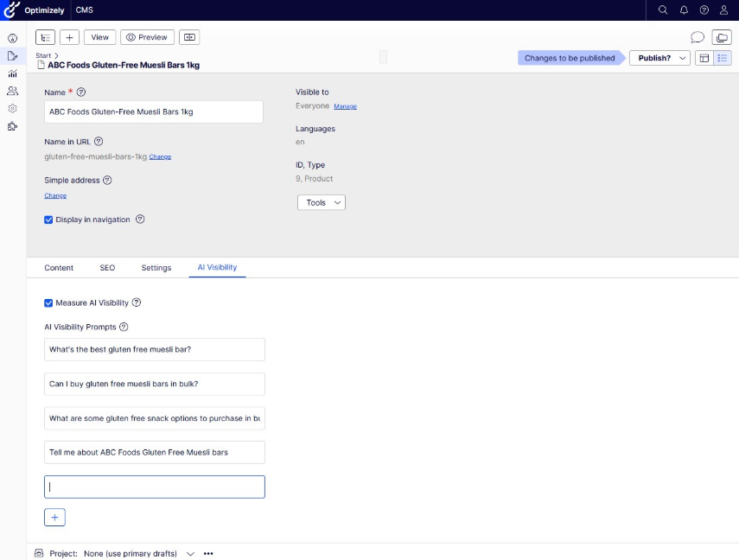Open project options three dots menu
Image resolution: width=739 pixels, height=560 pixels.
coord(208,553)
